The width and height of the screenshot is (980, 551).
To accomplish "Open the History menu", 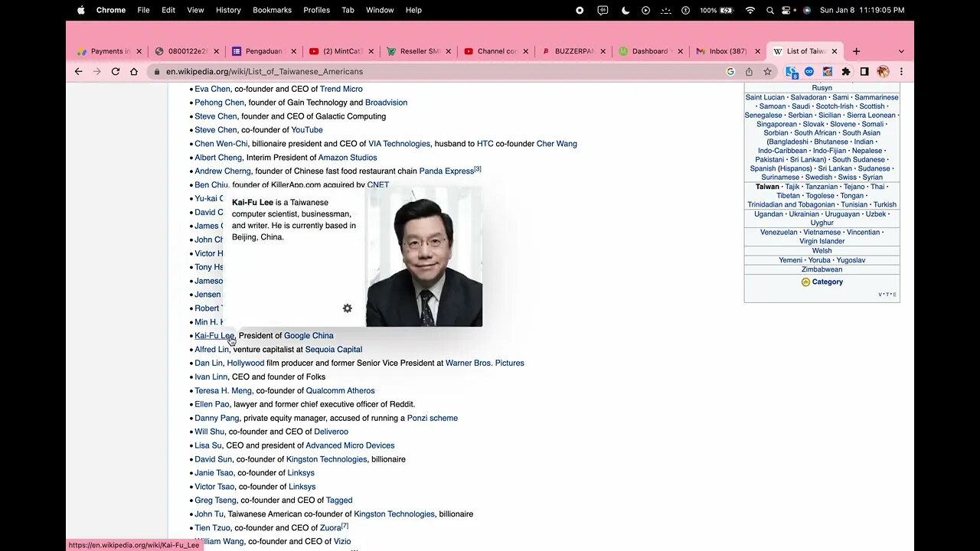I will (228, 10).
